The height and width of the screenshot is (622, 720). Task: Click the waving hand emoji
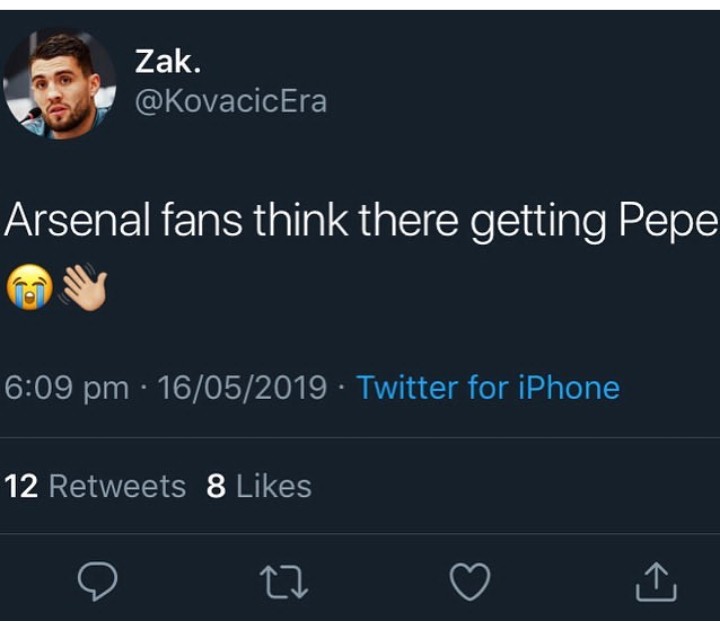(84, 287)
